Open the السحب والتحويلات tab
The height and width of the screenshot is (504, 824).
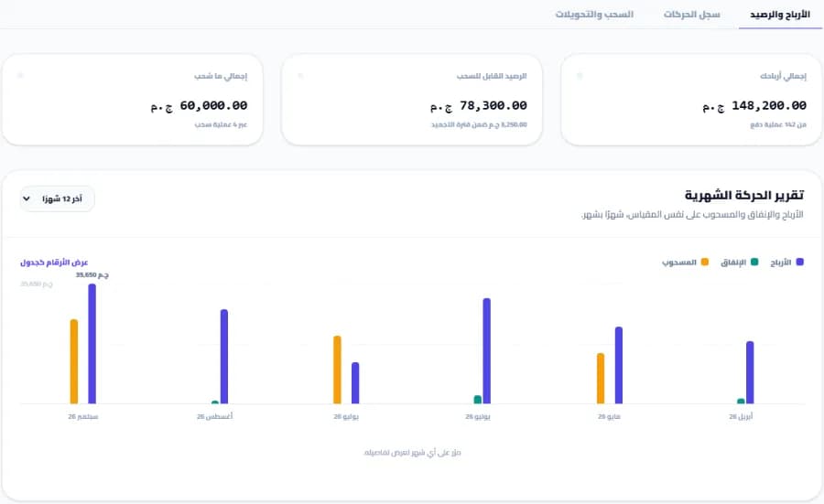click(594, 14)
